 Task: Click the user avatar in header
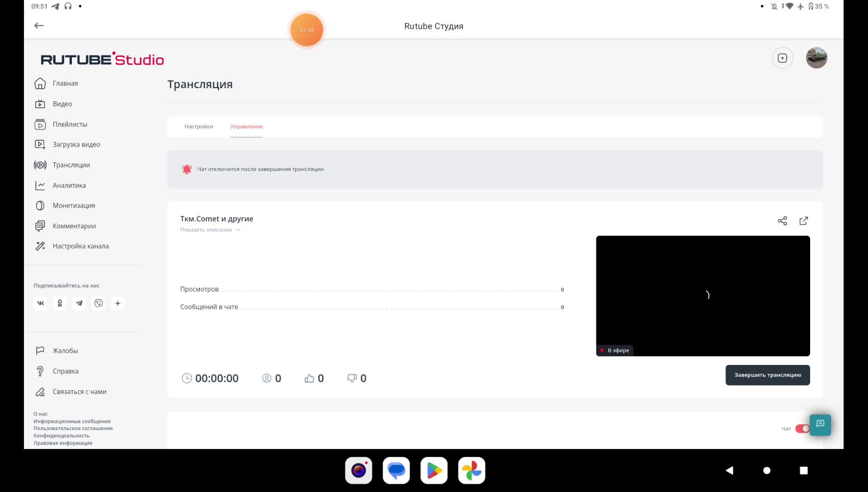point(816,58)
